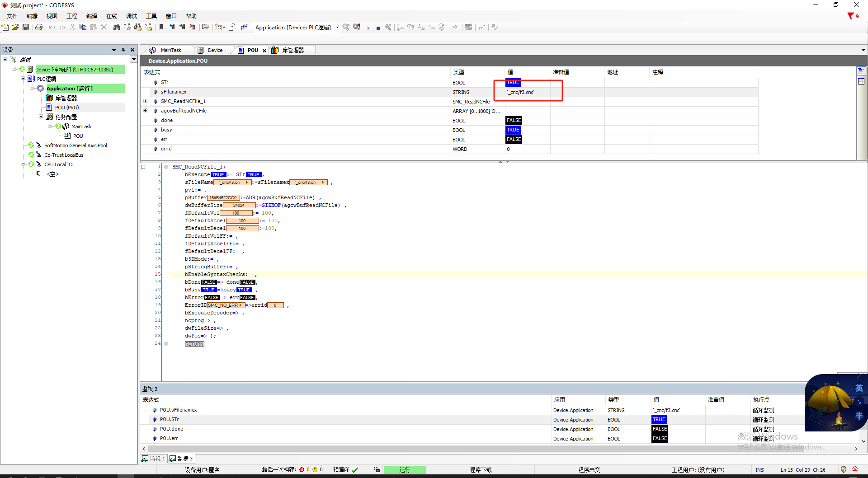Open the 帮助 menu

[x=191, y=16]
